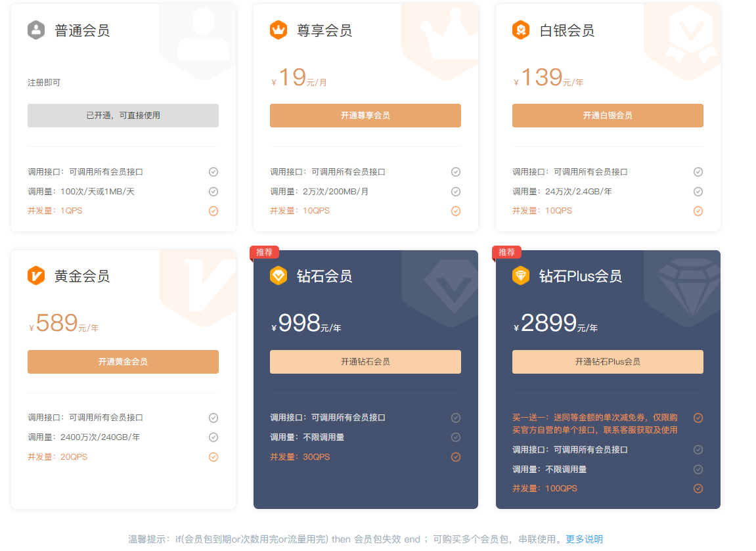Click the gray user icon beside 普通会员

pos(36,30)
